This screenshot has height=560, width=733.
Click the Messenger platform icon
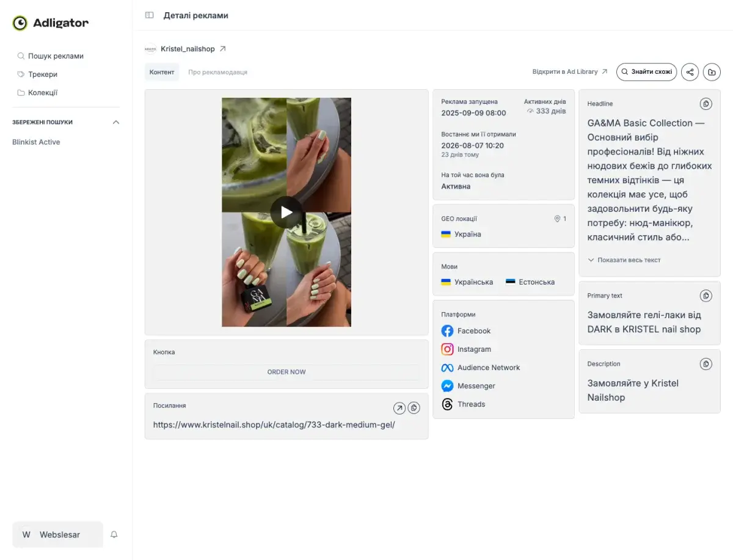447,386
